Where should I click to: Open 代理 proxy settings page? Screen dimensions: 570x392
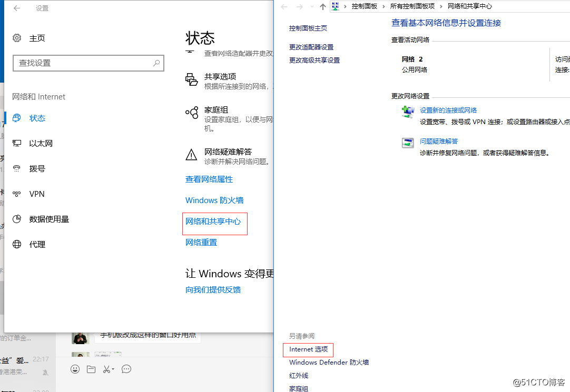(x=37, y=245)
